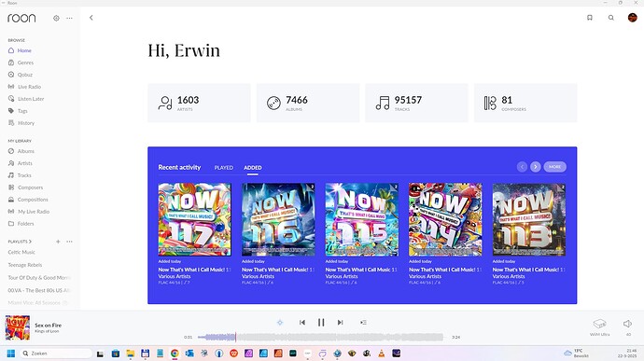Screen dimensions: 644x361
Task: Open playlists more options dots
Action: click(x=69, y=242)
